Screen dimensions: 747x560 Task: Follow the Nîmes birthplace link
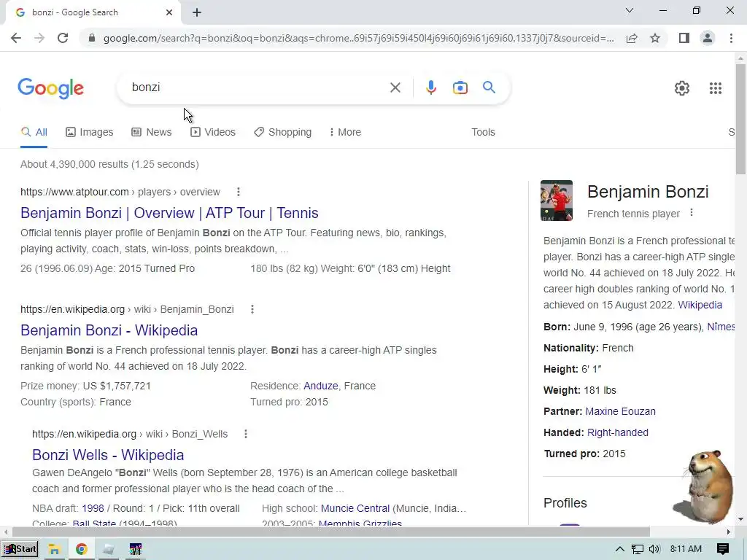[x=721, y=327]
